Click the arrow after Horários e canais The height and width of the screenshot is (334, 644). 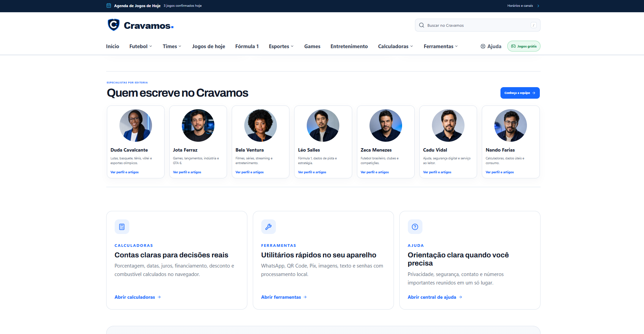coord(538,6)
